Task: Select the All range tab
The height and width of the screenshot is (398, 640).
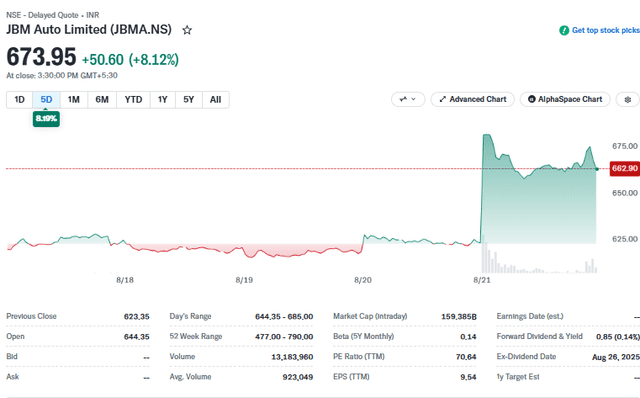Action: pos(215,100)
